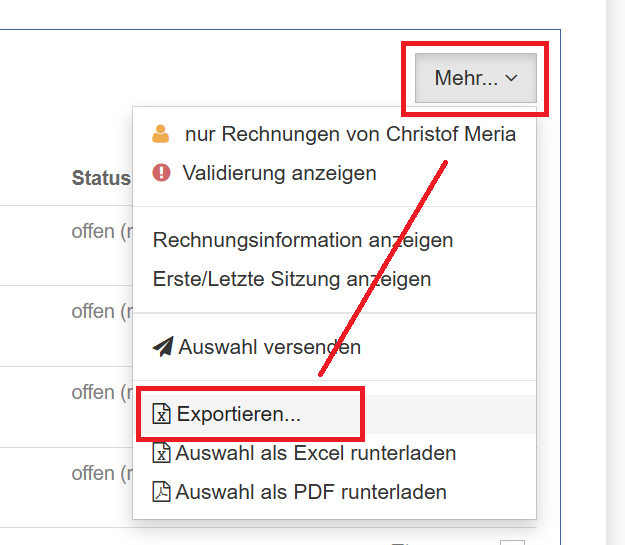Select the "Exportieren..." menu item
Viewport: 625px width, 545px height.
pyautogui.click(x=239, y=413)
